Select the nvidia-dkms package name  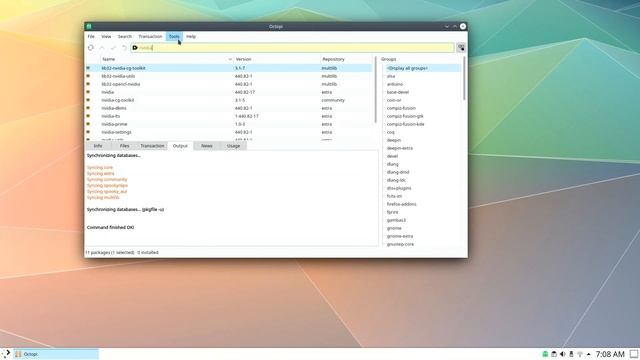(x=114, y=108)
